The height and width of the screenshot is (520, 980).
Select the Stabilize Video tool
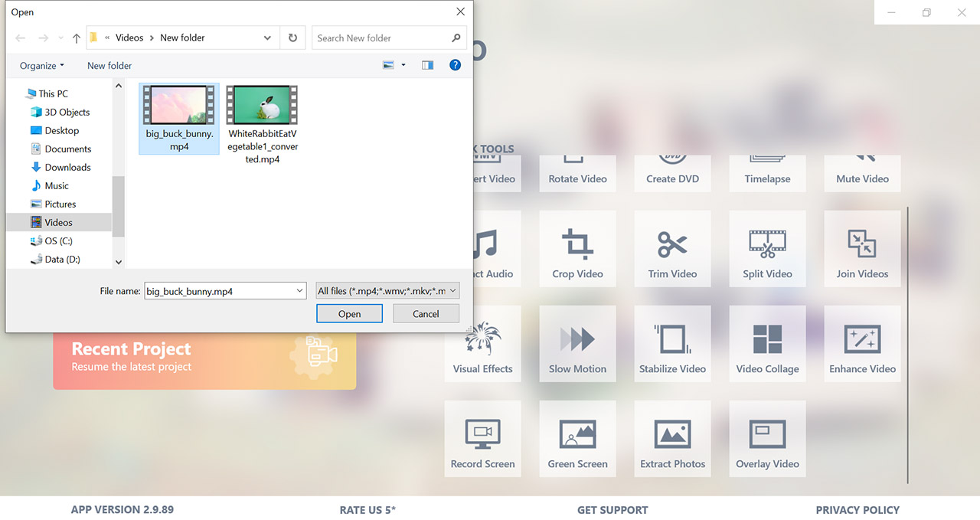pyautogui.click(x=672, y=343)
